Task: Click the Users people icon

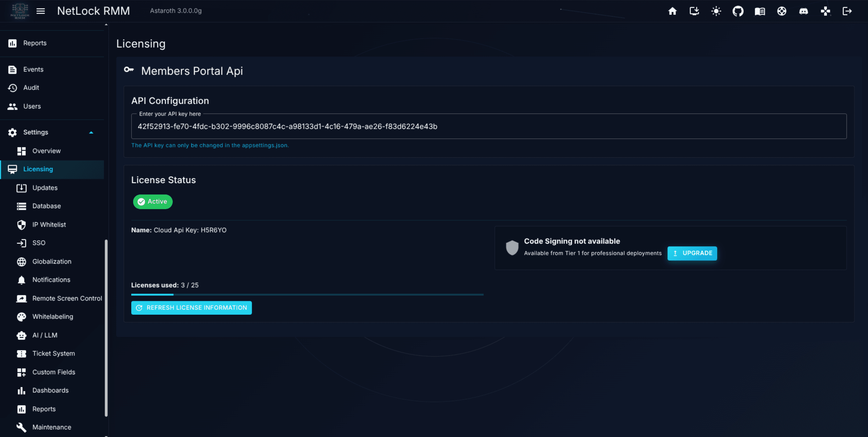Action: click(12, 107)
